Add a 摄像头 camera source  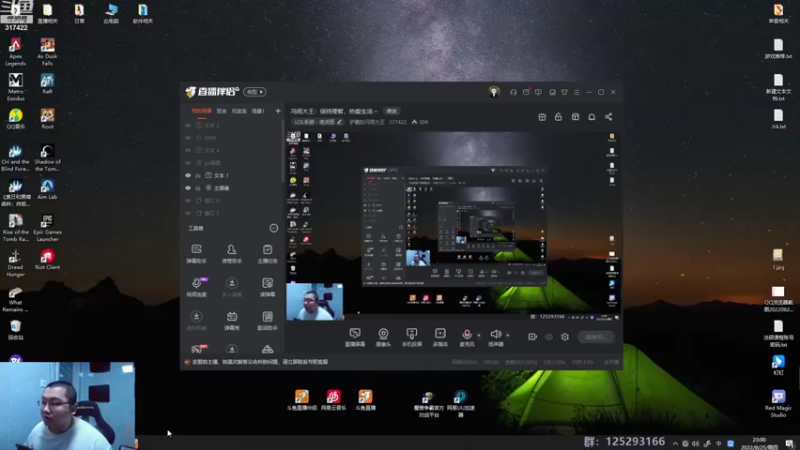point(383,337)
